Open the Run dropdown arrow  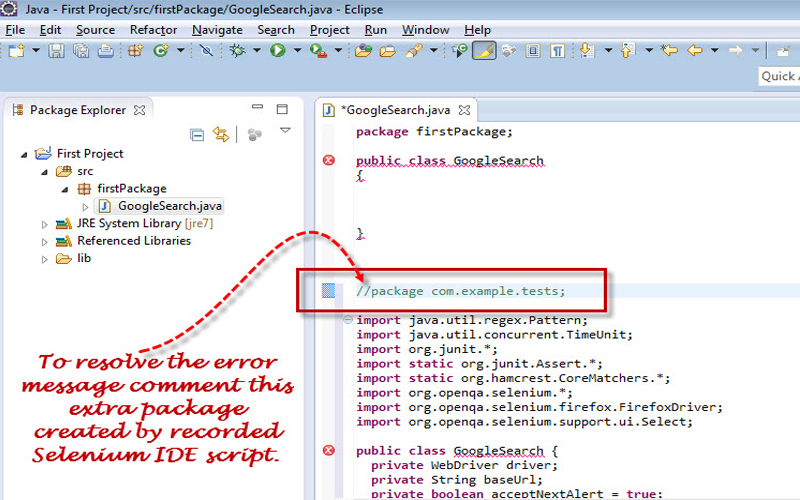pos(297,50)
